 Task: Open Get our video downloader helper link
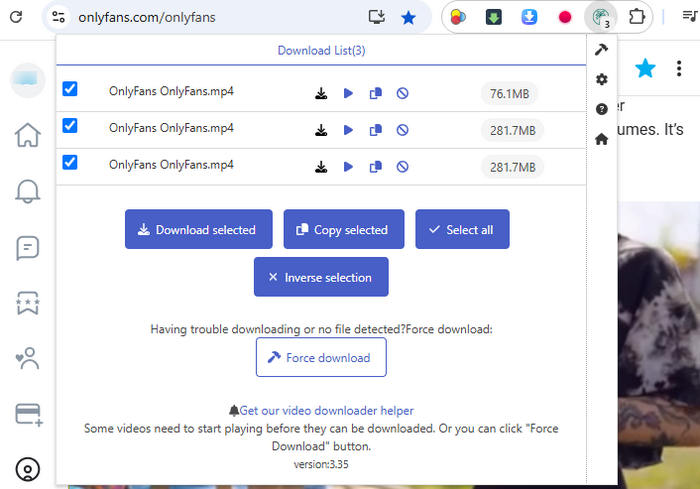[326, 410]
